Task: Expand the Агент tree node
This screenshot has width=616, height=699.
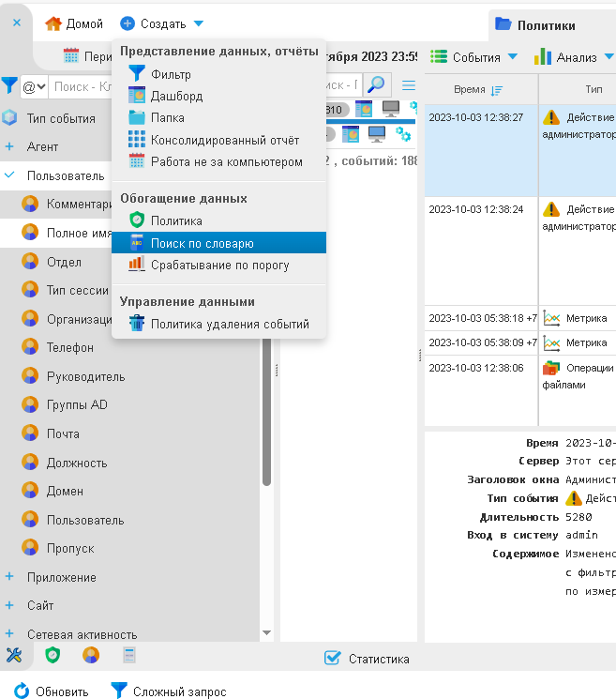Action: point(9,146)
